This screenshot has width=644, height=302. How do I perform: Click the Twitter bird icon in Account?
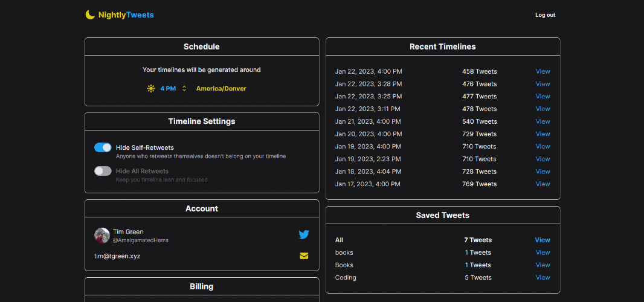[304, 234]
